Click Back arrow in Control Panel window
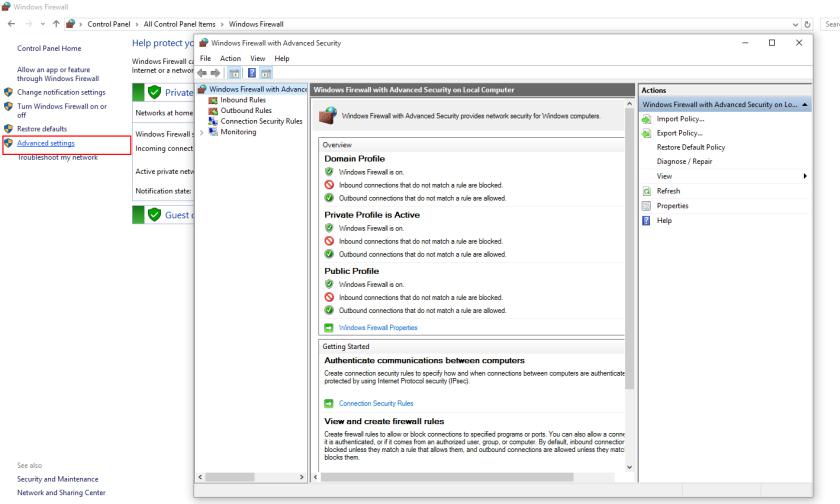Image resolution: width=840 pixels, height=504 pixels. (11, 24)
